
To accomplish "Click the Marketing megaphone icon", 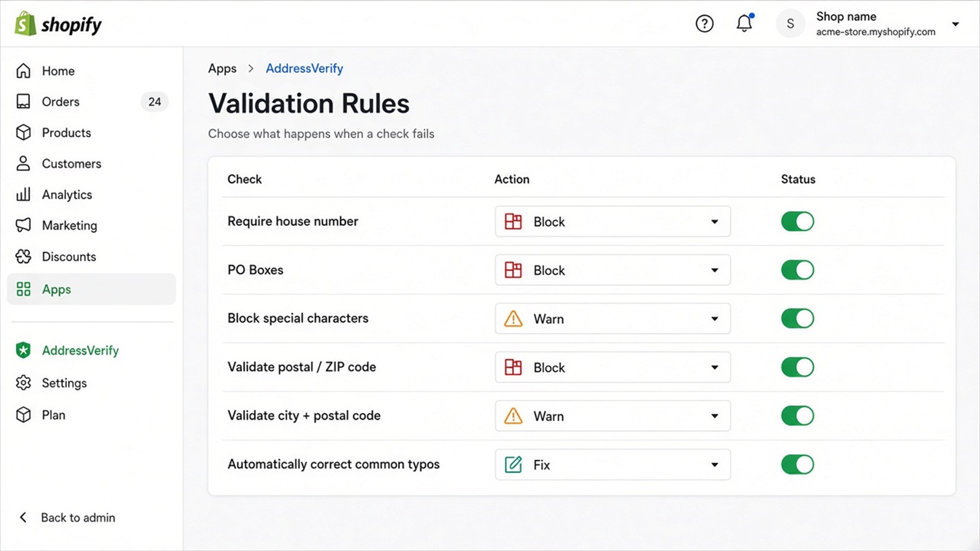I will (x=23, y=225).
